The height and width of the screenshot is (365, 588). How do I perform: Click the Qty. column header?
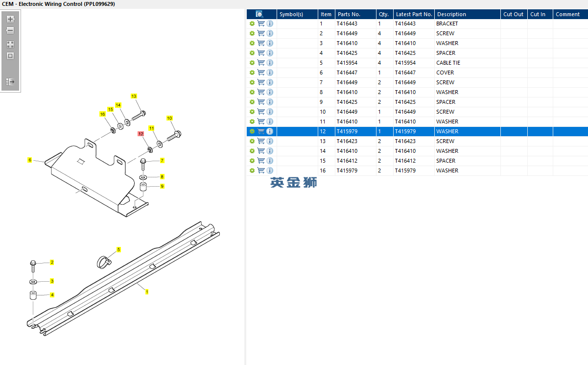click(x=383, y=14)
